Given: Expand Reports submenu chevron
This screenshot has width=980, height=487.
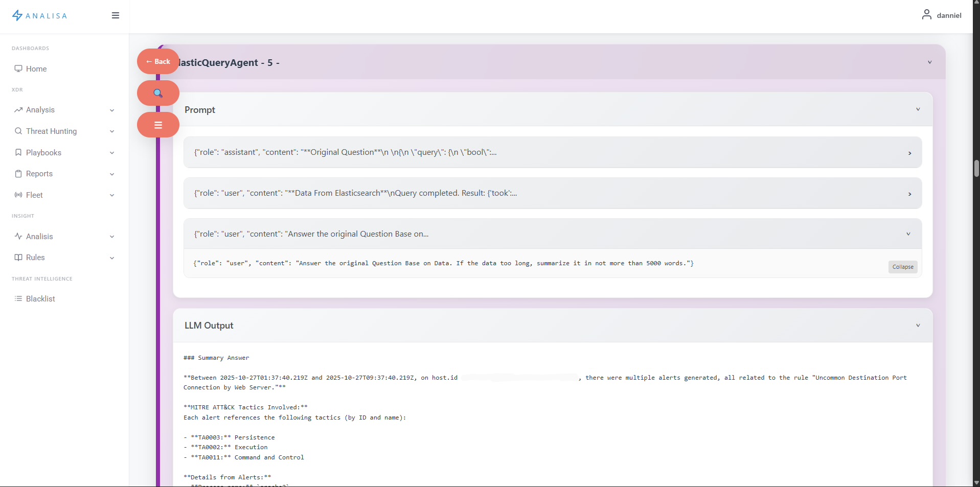Looking at the screenshot, I should pyautogui.click(x=112, y=174).
